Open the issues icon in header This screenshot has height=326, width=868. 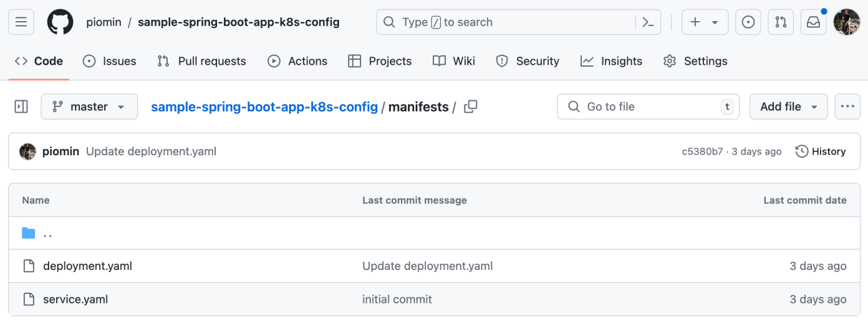coord(748,22)
